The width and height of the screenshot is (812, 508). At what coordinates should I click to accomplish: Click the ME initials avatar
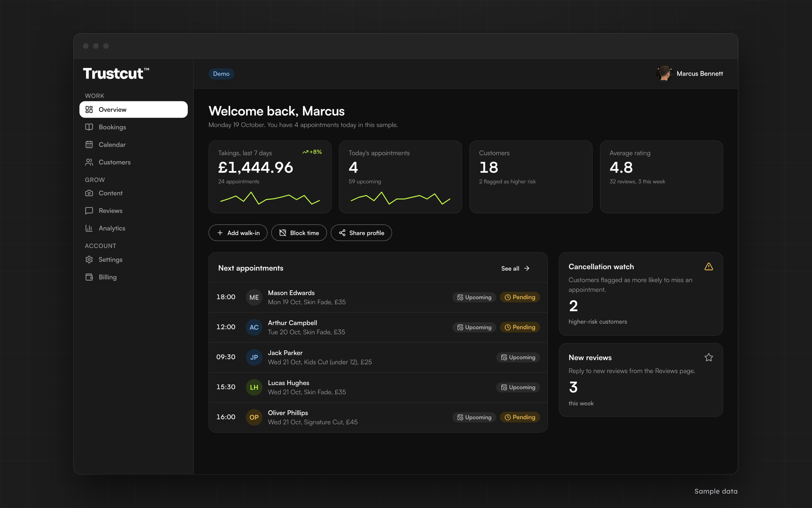click(254, 297)
